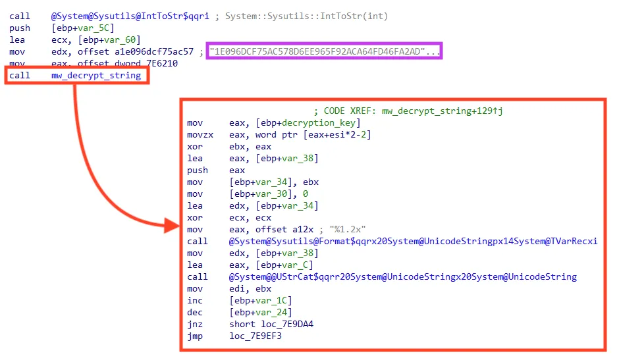The height and width of the screenshot is (364, 619).
Task: Click operand "[ebp+var_C]"
Action: (284, 265)
